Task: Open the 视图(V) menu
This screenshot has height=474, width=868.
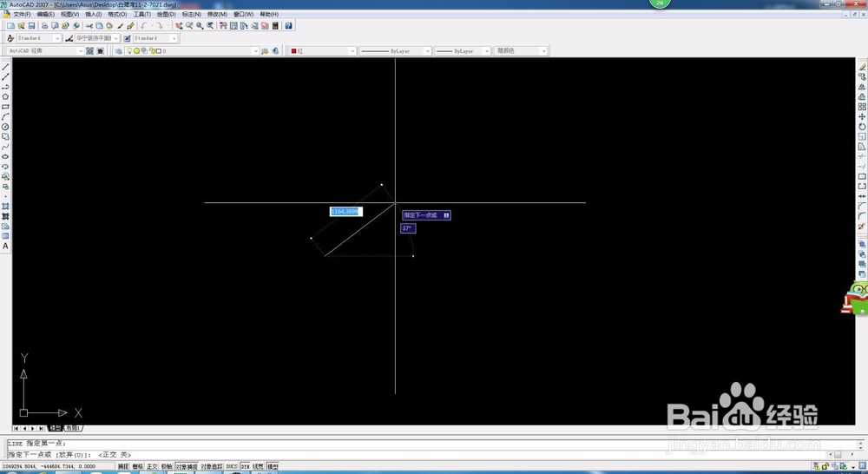Action: tap(69, 15)
